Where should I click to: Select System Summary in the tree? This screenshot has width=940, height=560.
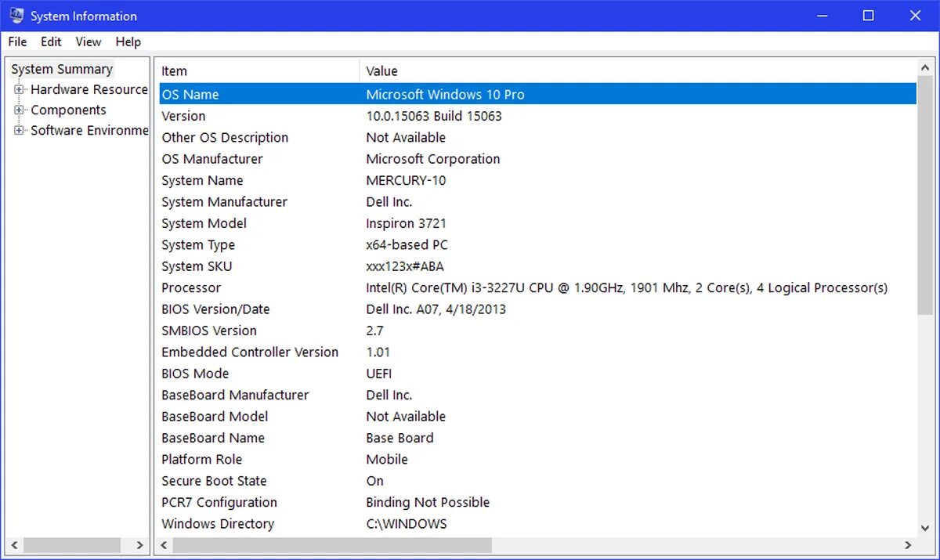62,69
